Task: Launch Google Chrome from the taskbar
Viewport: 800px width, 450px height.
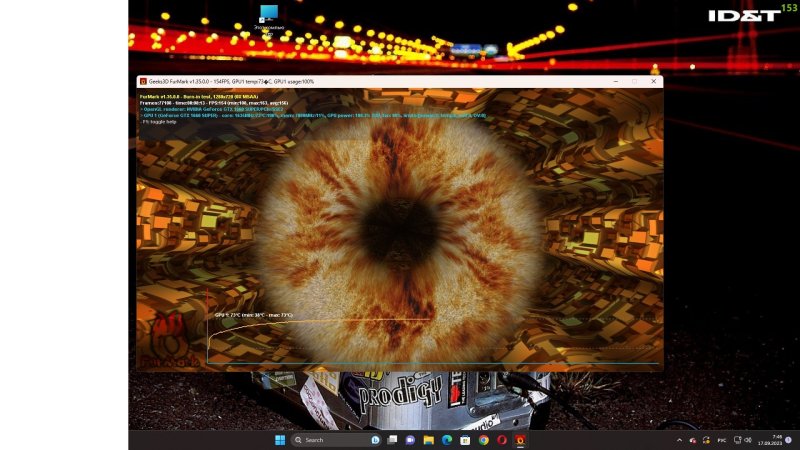Action: (x=483, y=440)
